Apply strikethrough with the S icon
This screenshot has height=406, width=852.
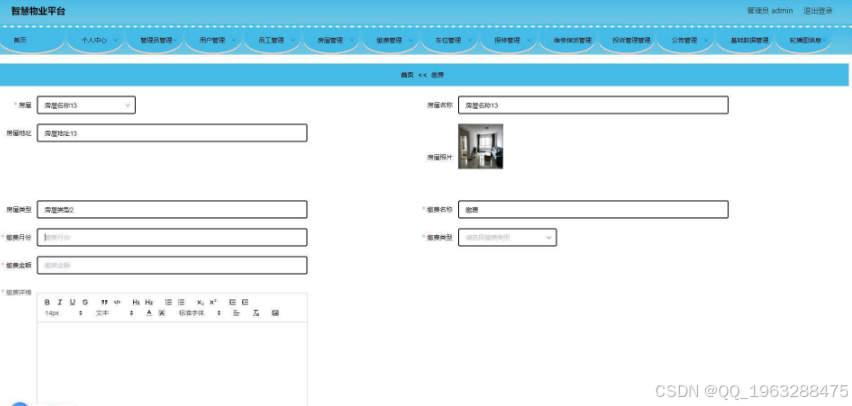click(85, 302)
